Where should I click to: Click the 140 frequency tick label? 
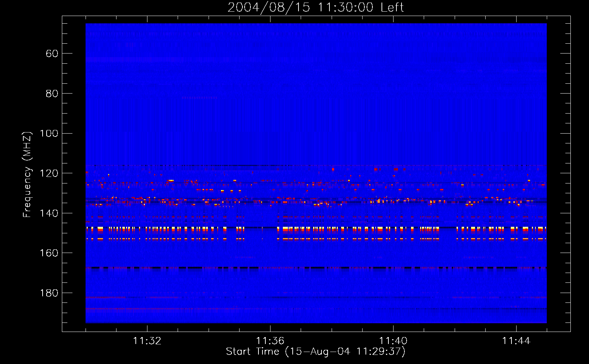(x=49, y=213)
